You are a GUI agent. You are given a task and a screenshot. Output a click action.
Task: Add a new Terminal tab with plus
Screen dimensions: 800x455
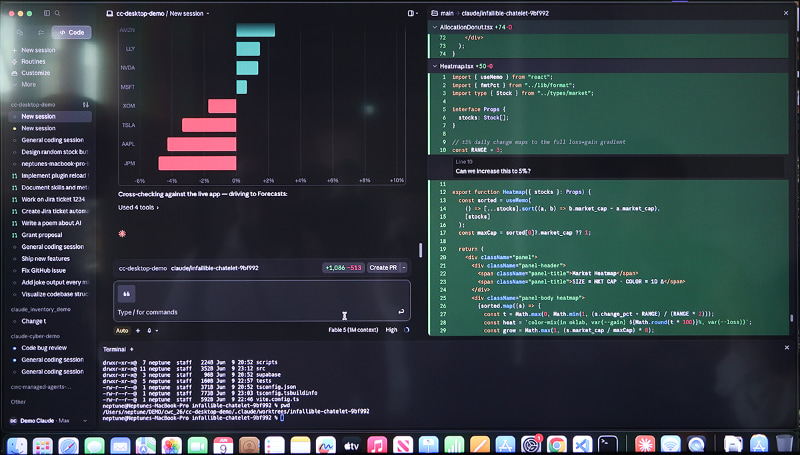(x=131, y=349)
